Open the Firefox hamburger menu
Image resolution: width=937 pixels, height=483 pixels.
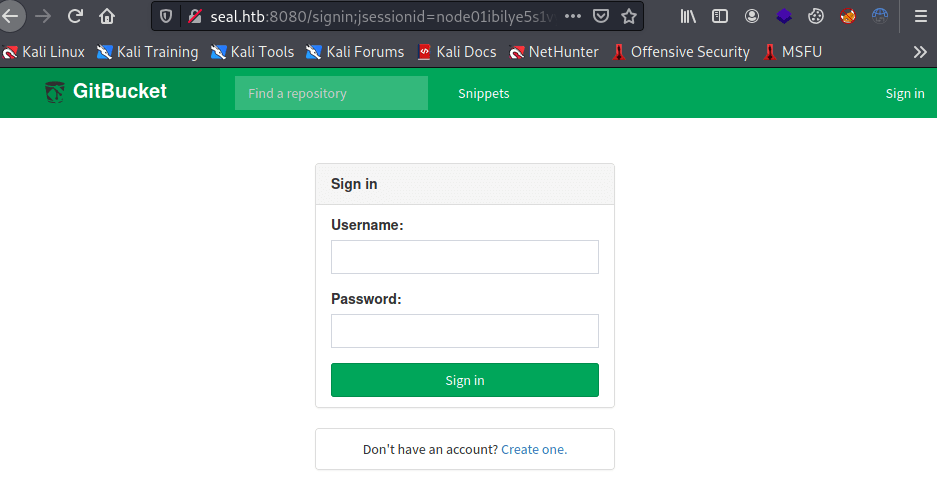(921, 16)
